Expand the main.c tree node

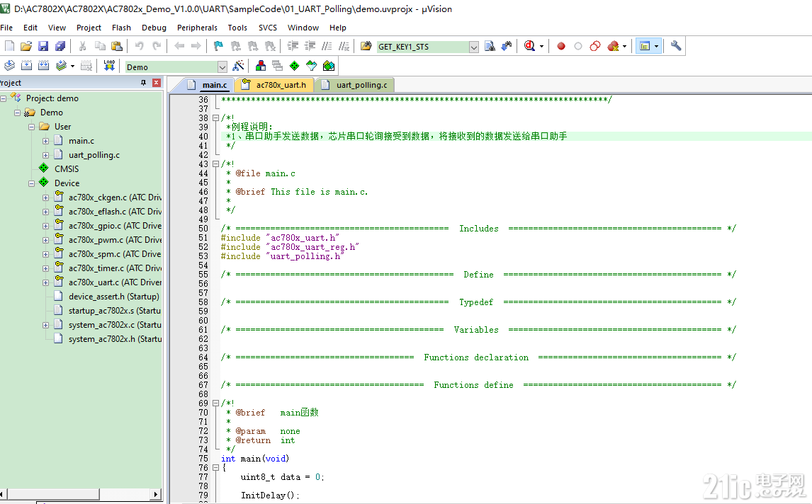coord(45,141)
